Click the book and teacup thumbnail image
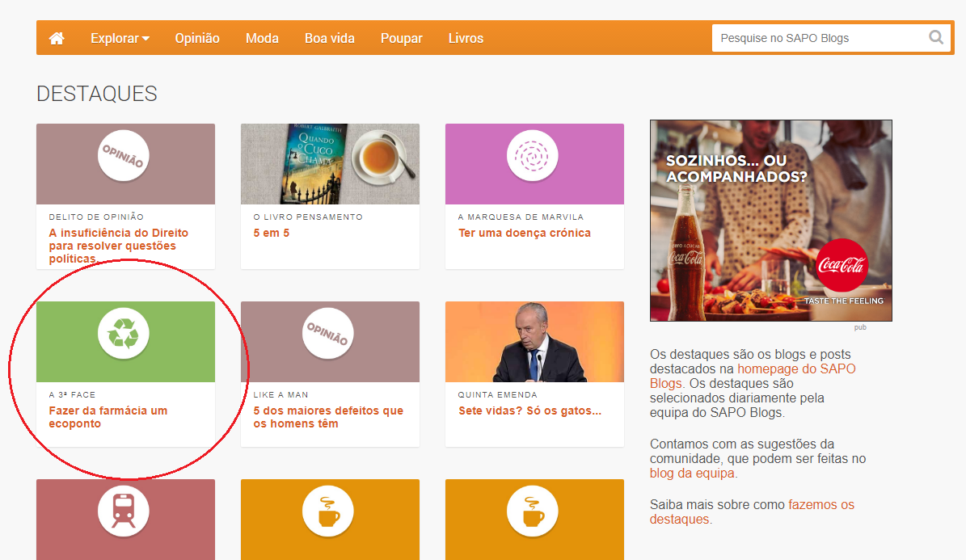 click(x=330, y=163)
